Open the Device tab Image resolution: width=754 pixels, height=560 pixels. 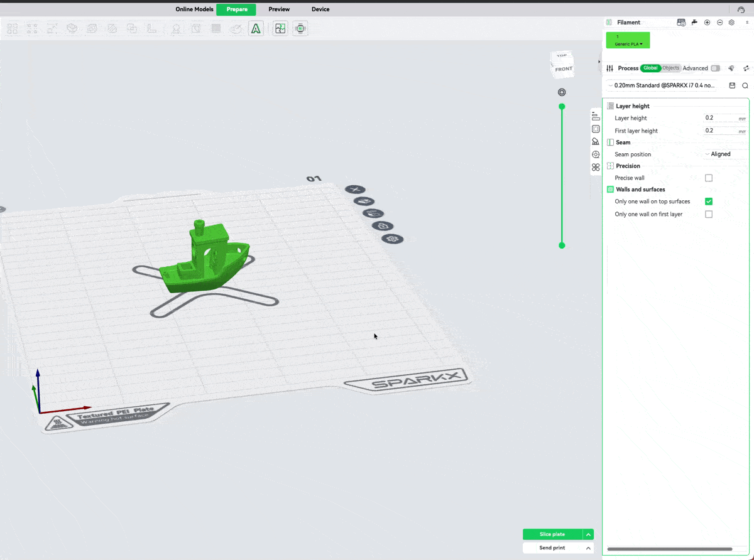click(320, 9)
